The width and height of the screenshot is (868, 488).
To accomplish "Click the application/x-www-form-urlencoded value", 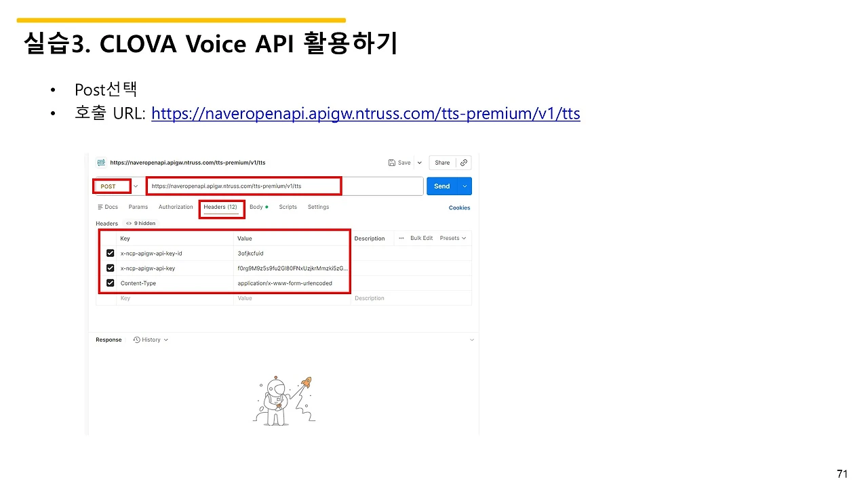I will pyautogui.click(x=285, y=283).
